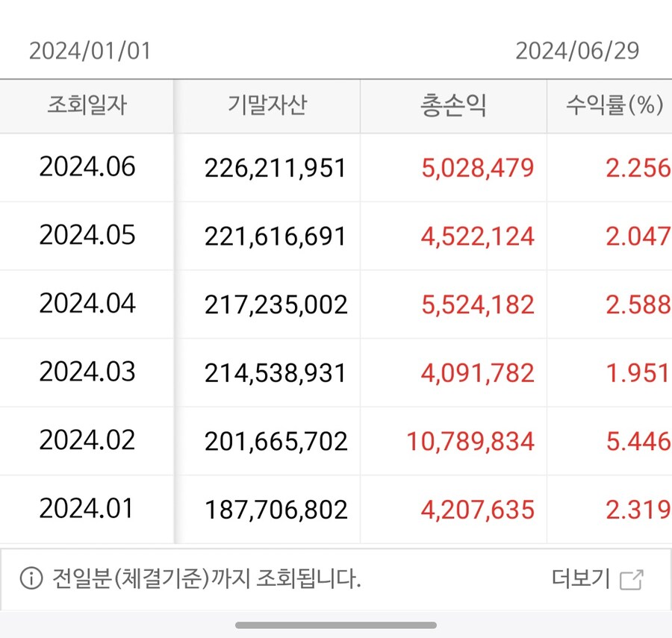Click the 수익률(%) column header
Viewport: 672px width, 638px height.
[x=615, y=106]
